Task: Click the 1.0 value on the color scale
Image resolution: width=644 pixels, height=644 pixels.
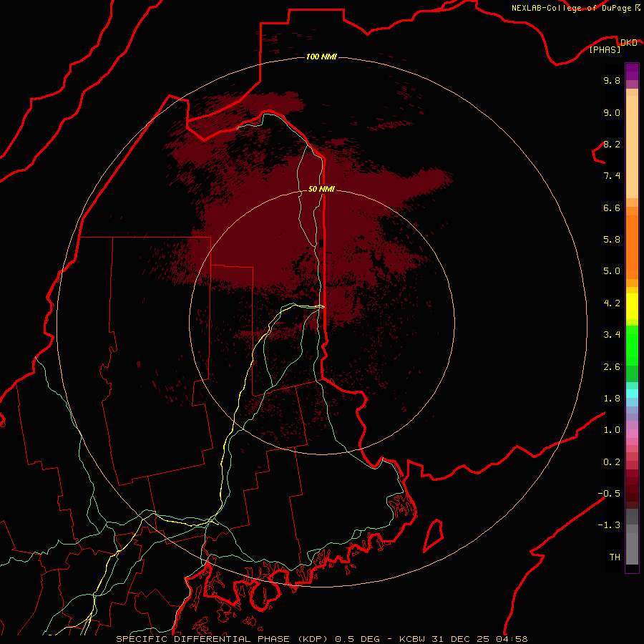Action: click(612, 430)
